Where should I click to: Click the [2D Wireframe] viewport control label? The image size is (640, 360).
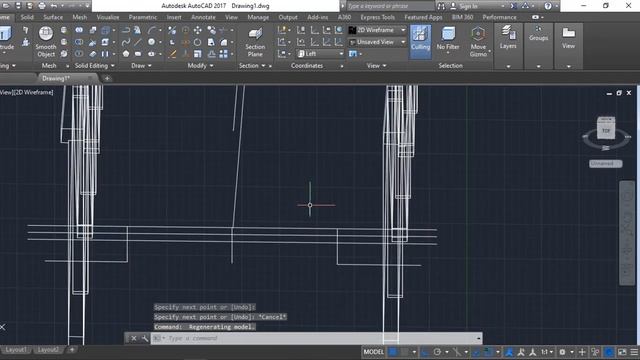point(33,92)
